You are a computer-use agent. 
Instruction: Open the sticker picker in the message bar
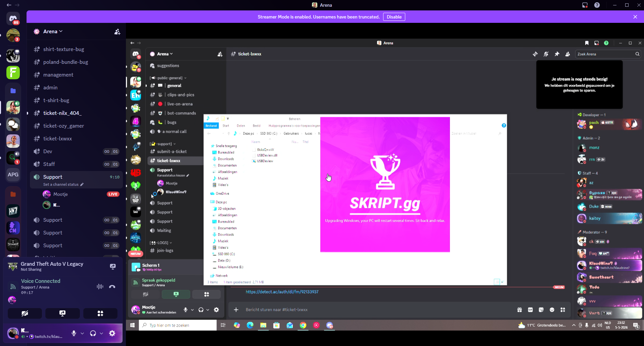click(541, 310)
